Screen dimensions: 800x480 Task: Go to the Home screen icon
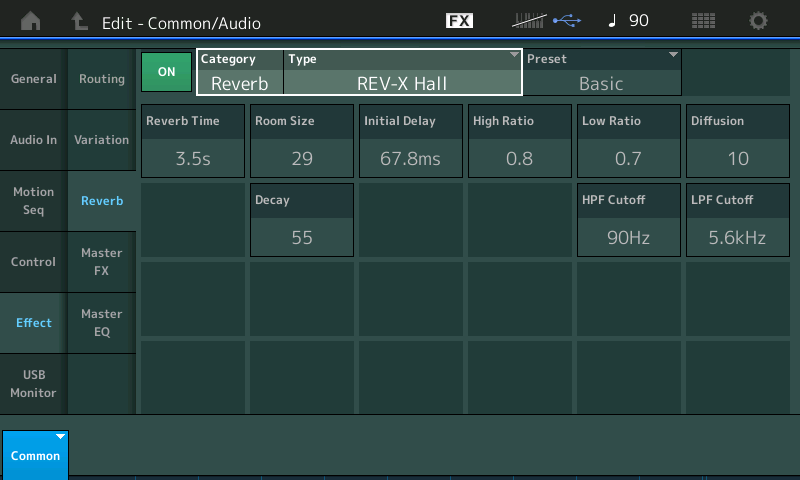31,21
